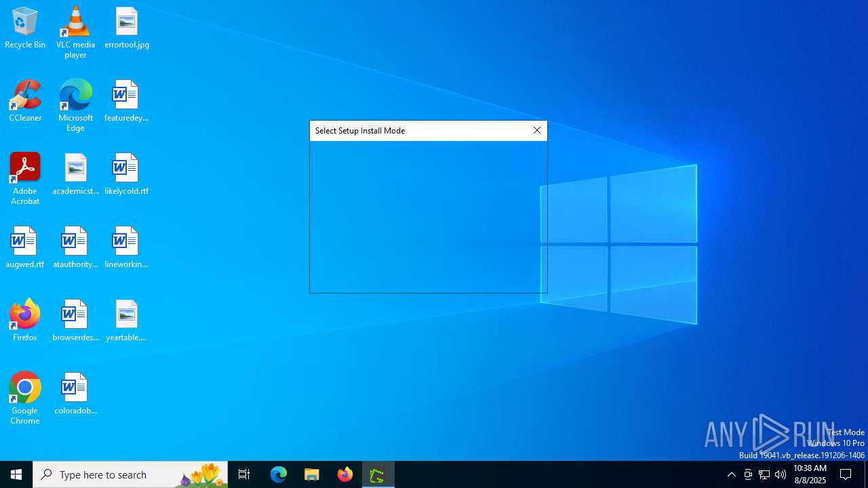Open the Action Center notifications icon
The height and width of the screenshot is (488, 868).
pyautogui.click(x=846, y=474)
